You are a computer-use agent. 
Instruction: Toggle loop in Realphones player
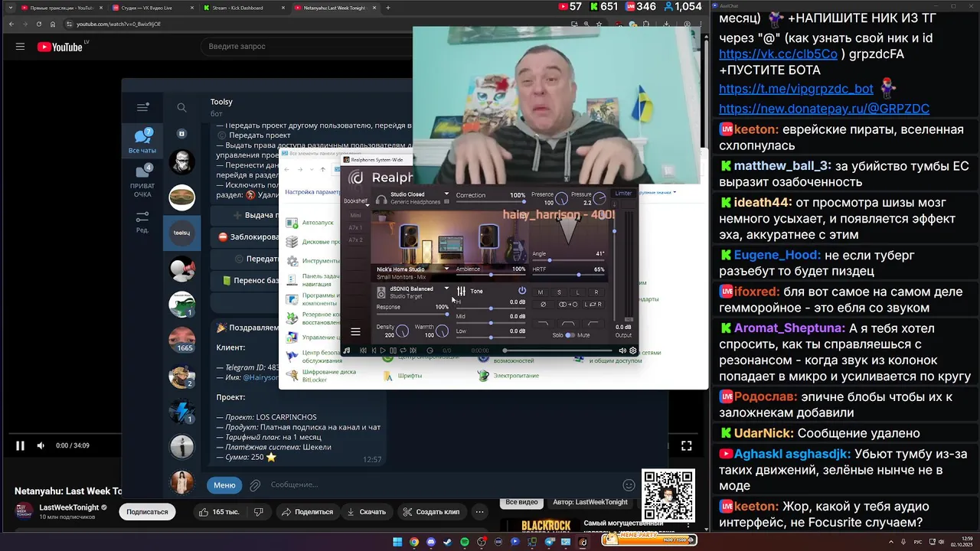click(403, 350)
